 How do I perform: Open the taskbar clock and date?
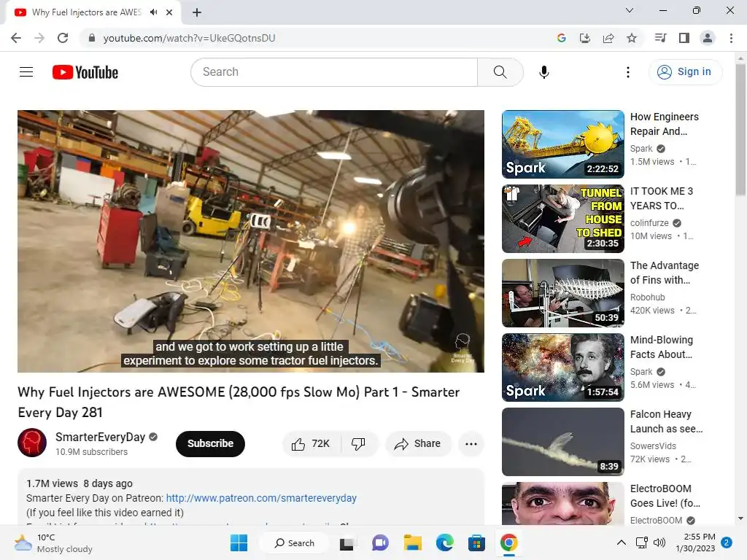click(x=695, y=542)
